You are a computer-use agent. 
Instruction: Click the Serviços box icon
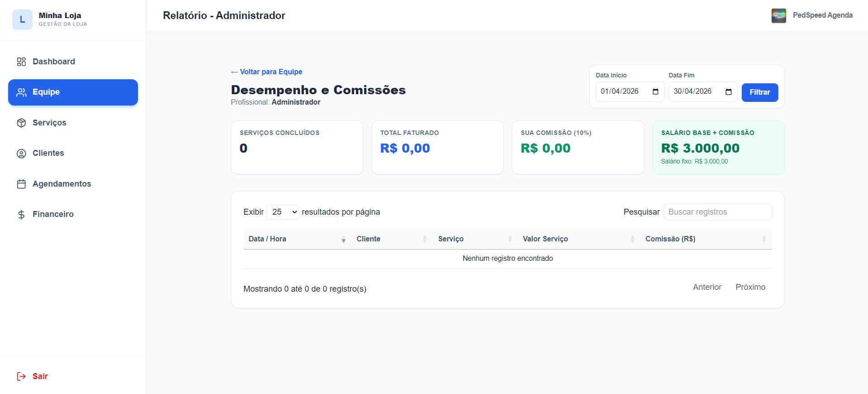[x=21, y=123]
